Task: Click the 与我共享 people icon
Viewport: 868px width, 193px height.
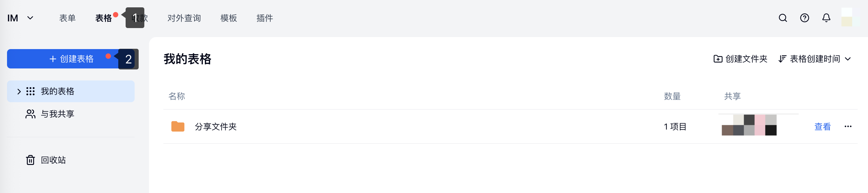Action: click(30, 114)
